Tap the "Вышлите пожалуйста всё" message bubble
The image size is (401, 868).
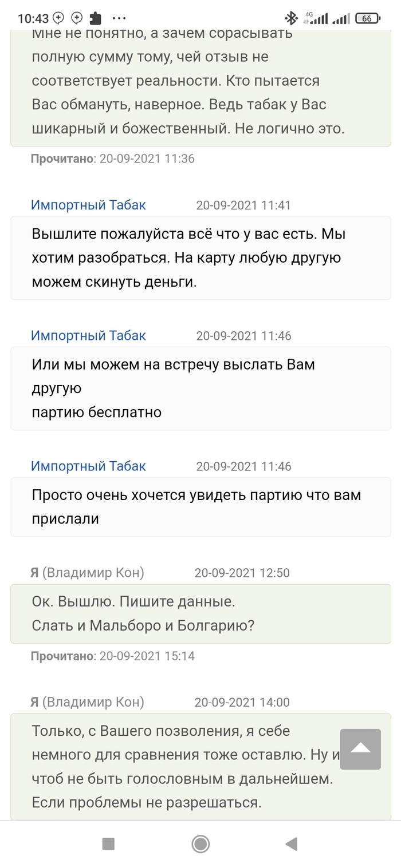200,257
